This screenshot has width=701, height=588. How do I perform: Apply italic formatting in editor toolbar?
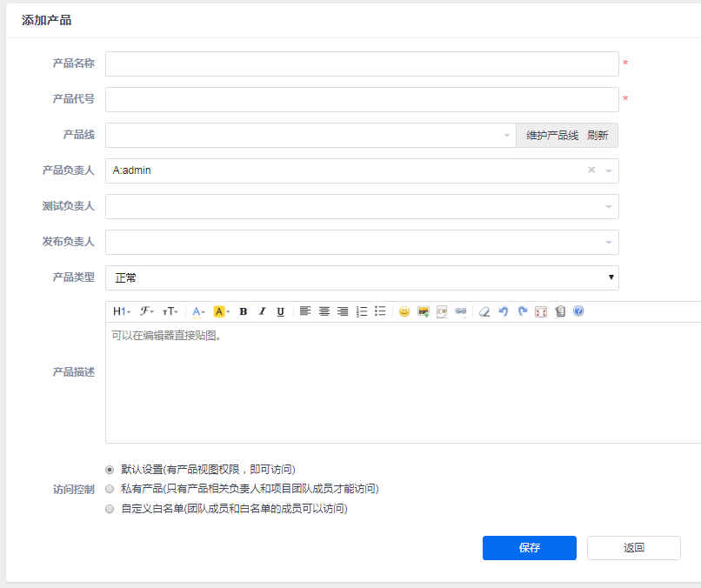[x=262, y=311]
